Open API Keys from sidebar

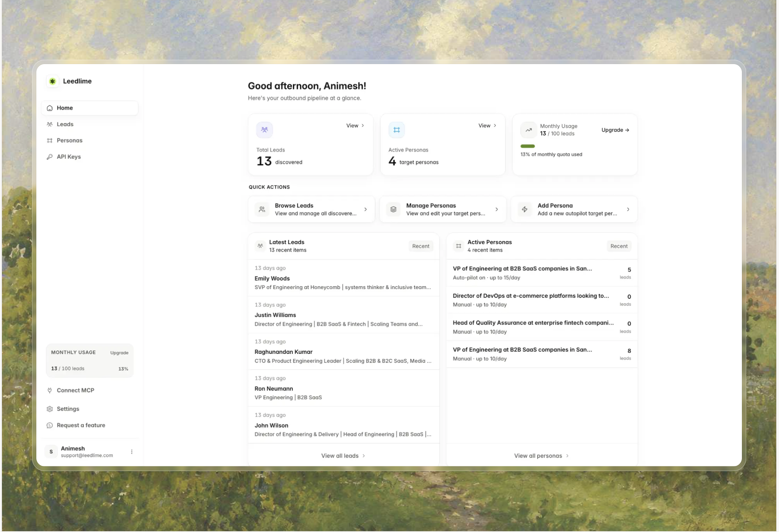(90, 157)
